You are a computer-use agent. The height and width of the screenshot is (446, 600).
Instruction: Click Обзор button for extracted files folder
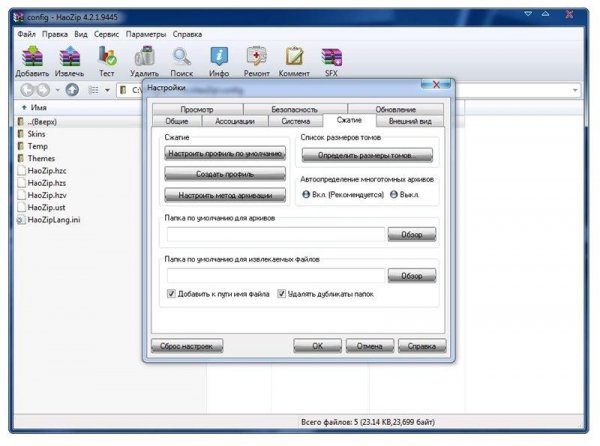click(x=412, y=275)
